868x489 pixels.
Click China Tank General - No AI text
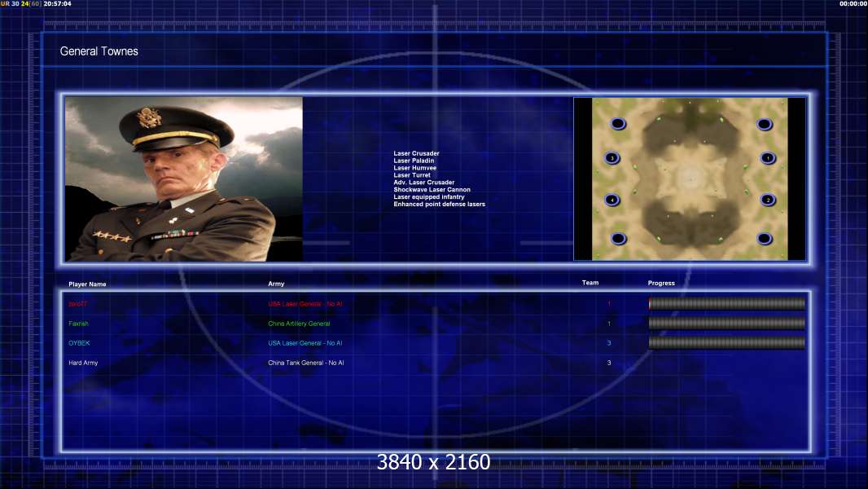306,363
